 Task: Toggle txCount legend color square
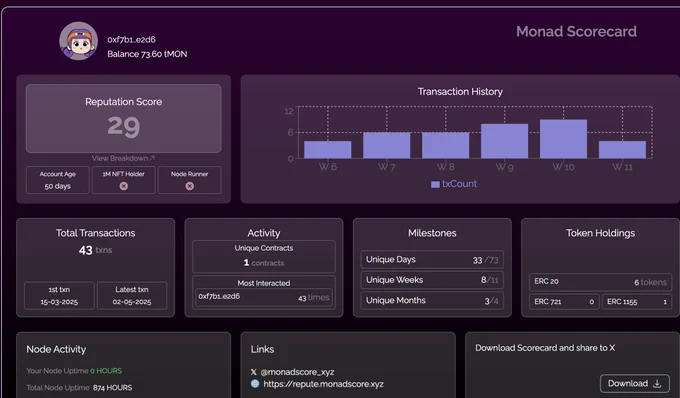point(435,184)
